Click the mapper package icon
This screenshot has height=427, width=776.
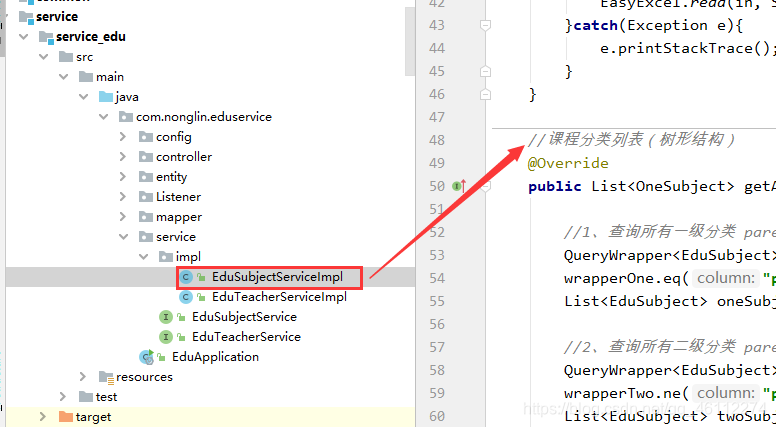point(146,217)
